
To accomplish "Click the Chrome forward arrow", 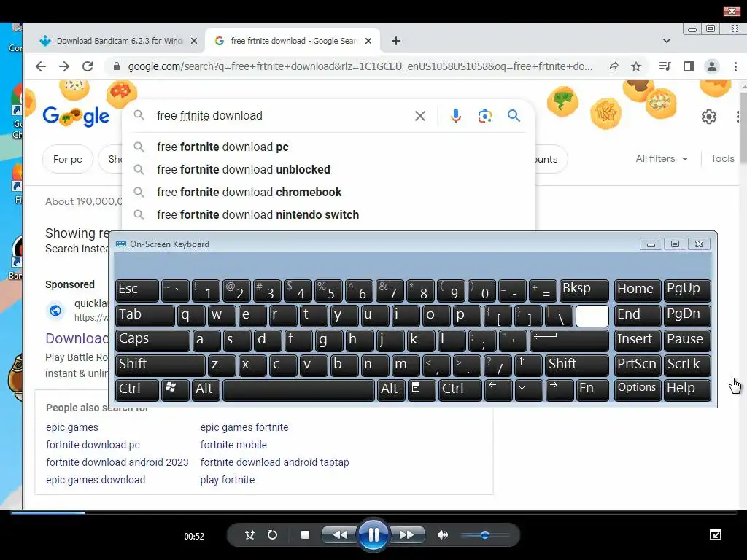I will [x=64, y=66].
